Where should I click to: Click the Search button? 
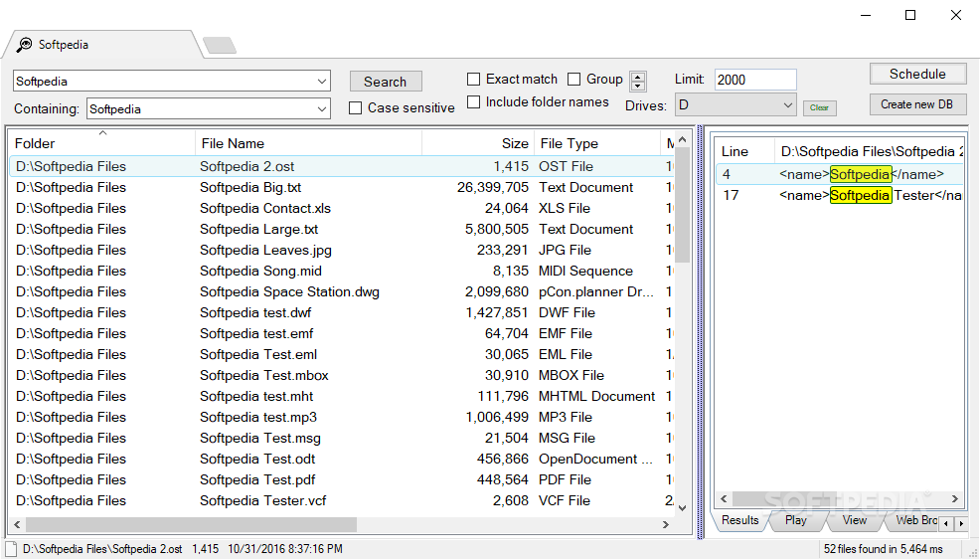point(385,82)
